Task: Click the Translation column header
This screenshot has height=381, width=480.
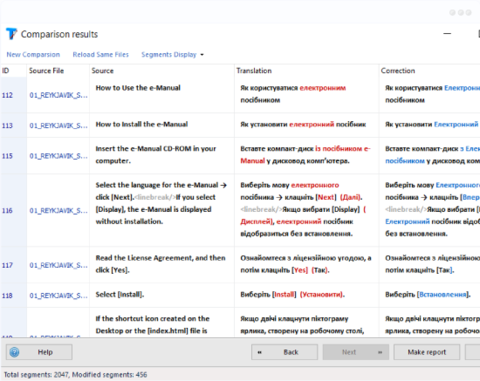Action: click(306, 71)
